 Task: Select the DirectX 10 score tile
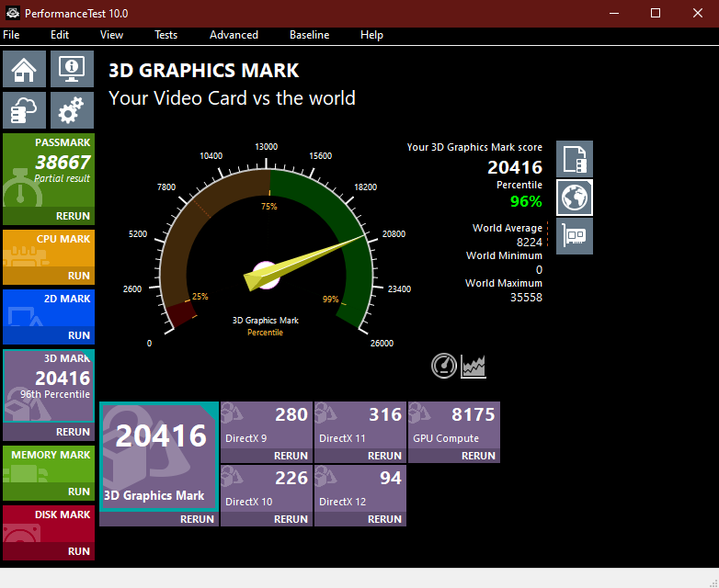[x=267, y=488]
